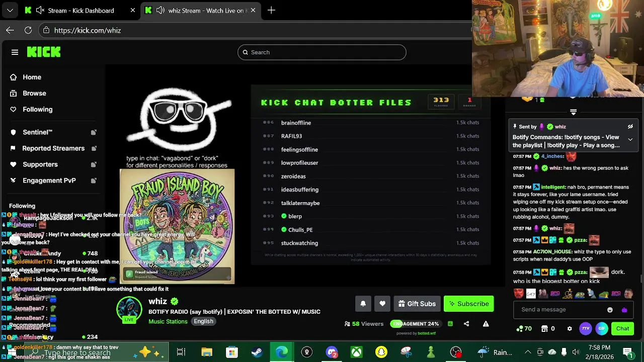
Task: Mute the Kick Dashboard browser tab
Action: pos(40,10)
